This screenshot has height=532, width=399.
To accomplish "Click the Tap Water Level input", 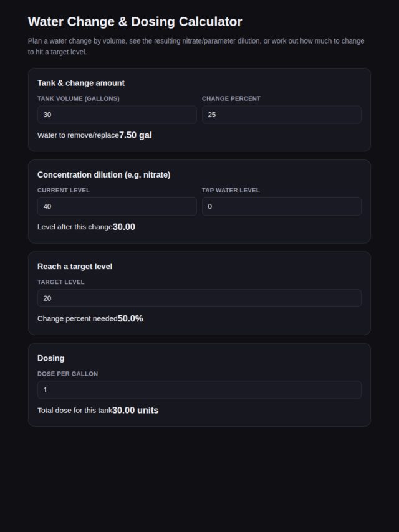I will 282,206.
